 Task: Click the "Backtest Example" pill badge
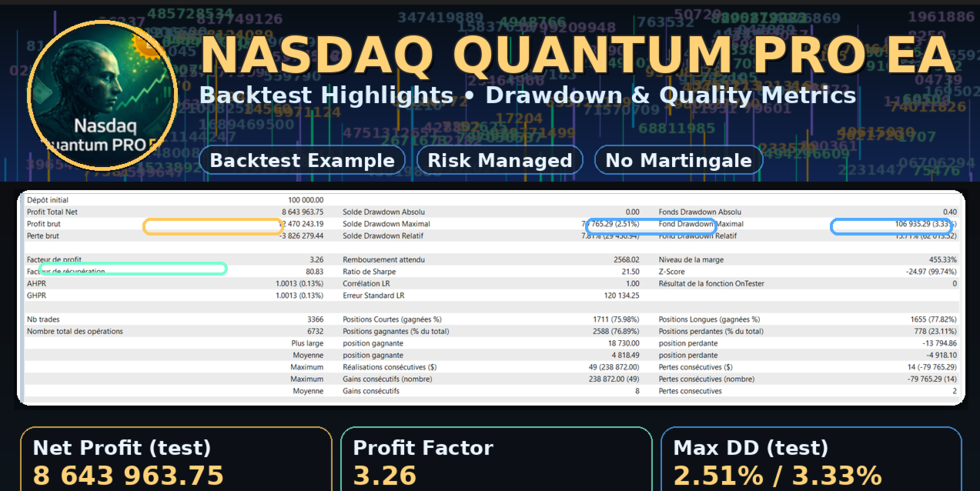tap(302, 160)
